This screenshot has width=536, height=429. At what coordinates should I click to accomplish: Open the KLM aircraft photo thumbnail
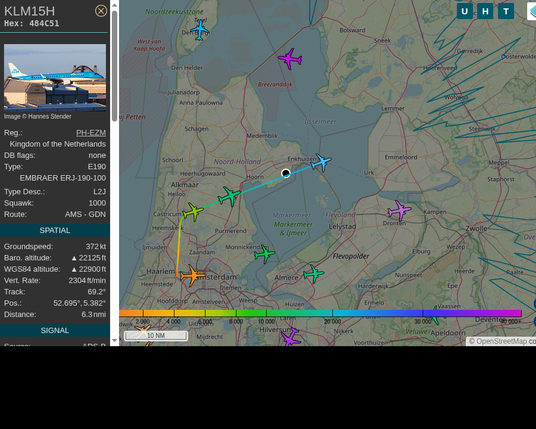point(55,78)
